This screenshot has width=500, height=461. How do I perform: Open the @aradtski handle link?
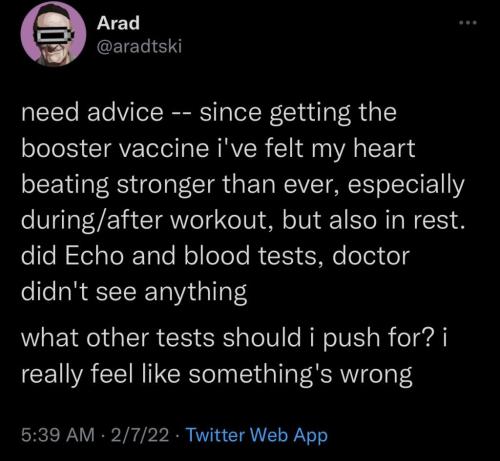[x=139, y=46]
